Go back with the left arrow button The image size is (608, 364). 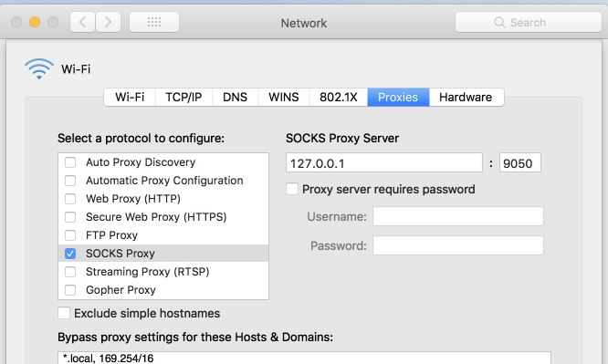tap(82, 22)
